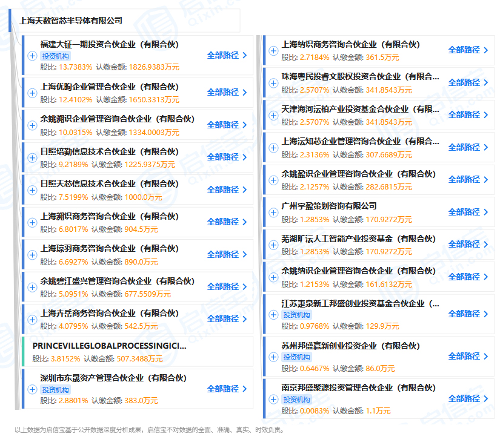View 全部路径 of 天津海河沄柏产业投资基金
The width and height of the screenshot is (500, 448).
click(468, 114)
